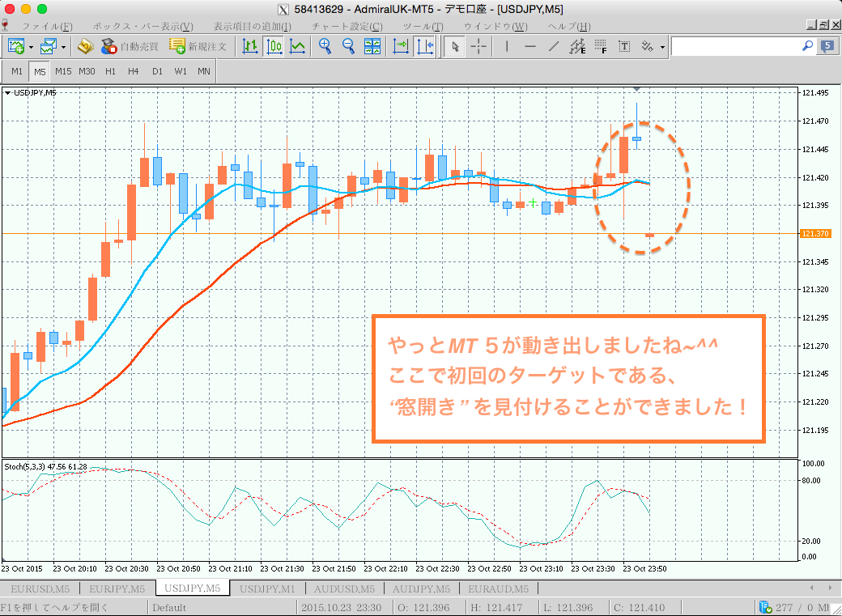Select the H1 timeframe button
The height and width of the screenshot is (616, 842).
[109, 71]
